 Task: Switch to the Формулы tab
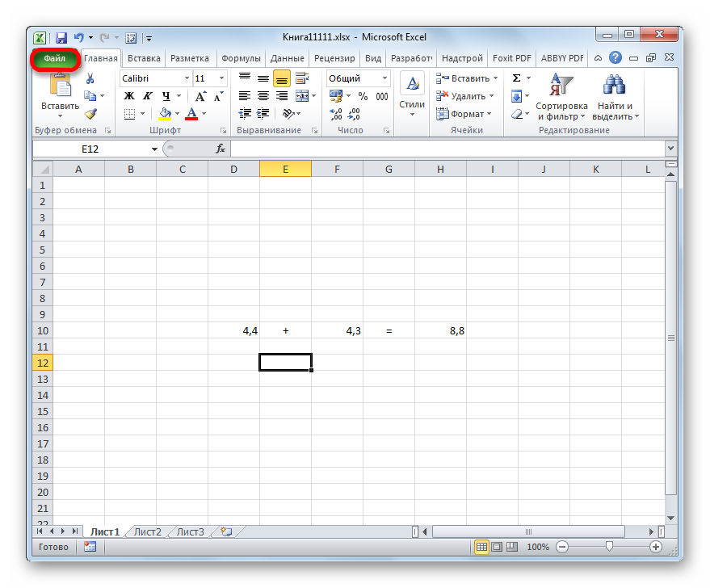point(241,58)
